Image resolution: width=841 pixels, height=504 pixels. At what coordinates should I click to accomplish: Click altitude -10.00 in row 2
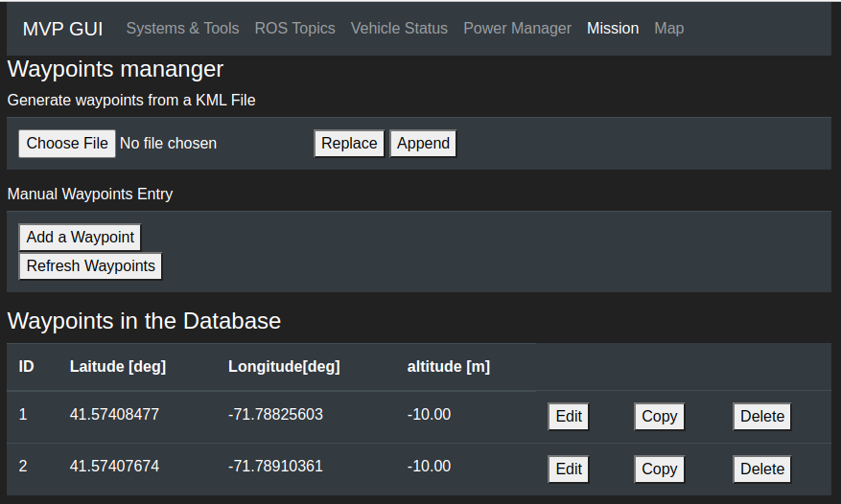(429, 467)
